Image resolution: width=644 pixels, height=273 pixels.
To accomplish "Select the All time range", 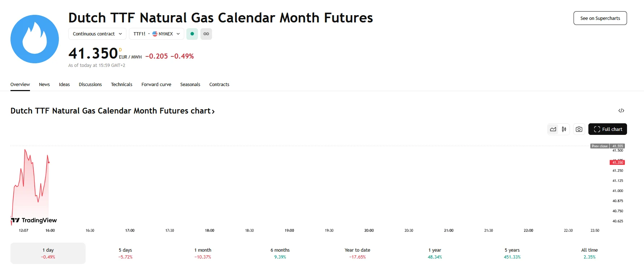I will pos(589,253).
